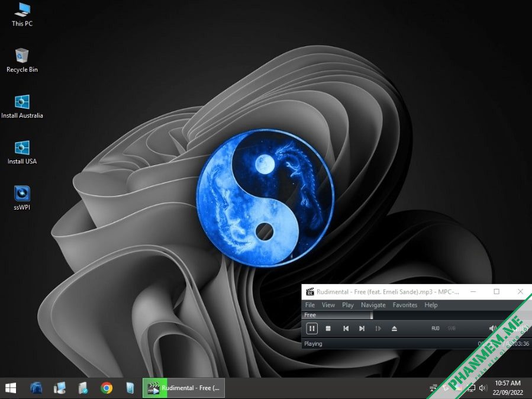532x399 pixels.
Task: Click the player window title text
Action: point(388,292)
